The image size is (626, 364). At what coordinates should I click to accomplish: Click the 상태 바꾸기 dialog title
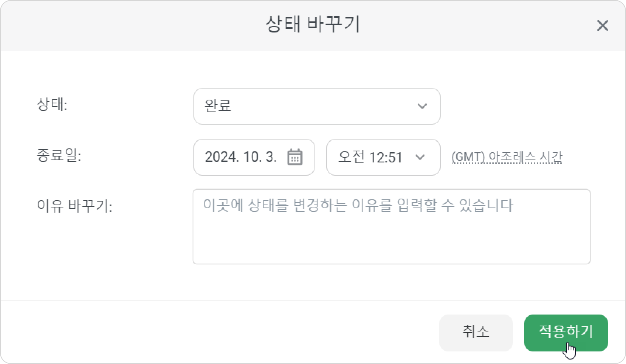pyautogui.click(x=313, y=25)
